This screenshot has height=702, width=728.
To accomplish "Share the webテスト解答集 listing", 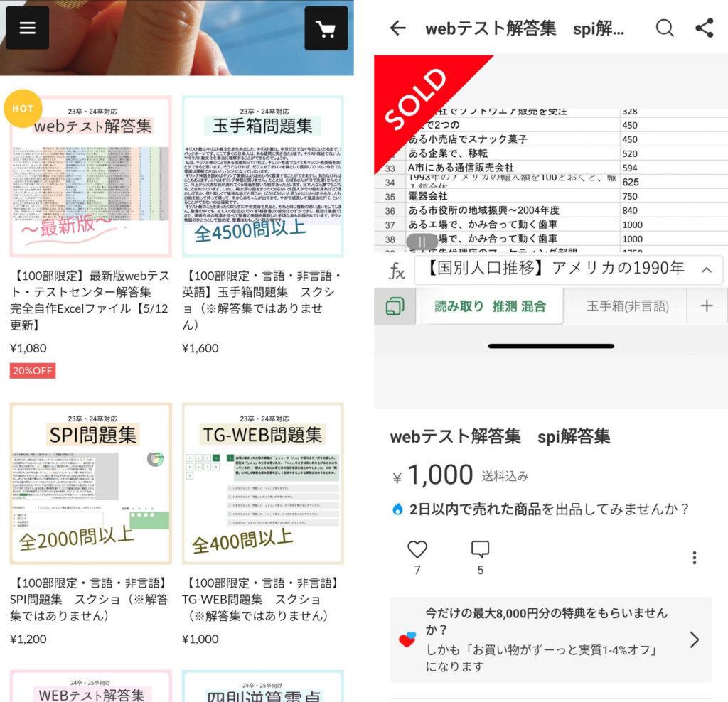I will click(x=705, y=28).
